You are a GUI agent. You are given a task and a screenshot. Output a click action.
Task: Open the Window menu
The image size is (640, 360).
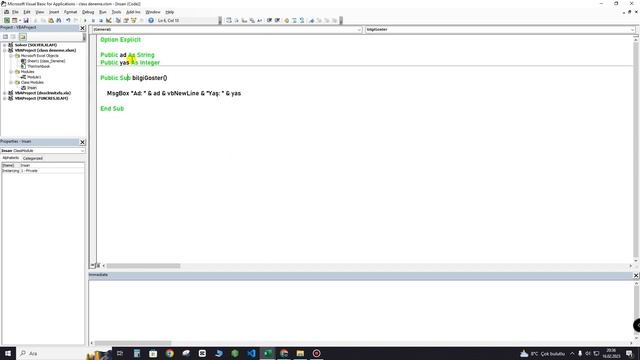(x=153, y=12)
